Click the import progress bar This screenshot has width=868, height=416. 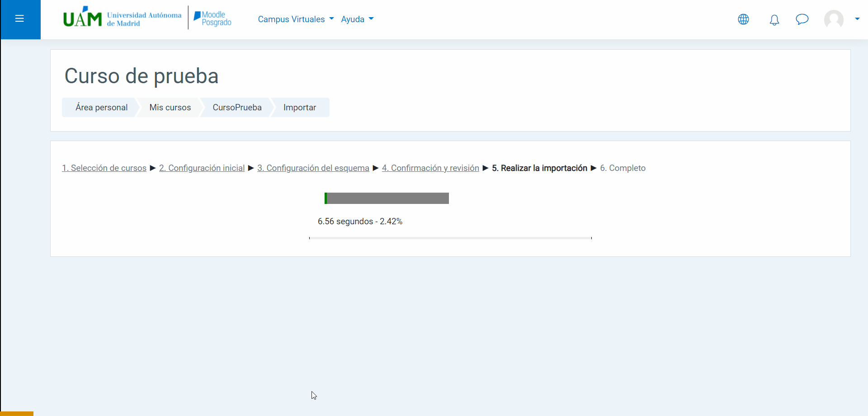pos(387,199)
